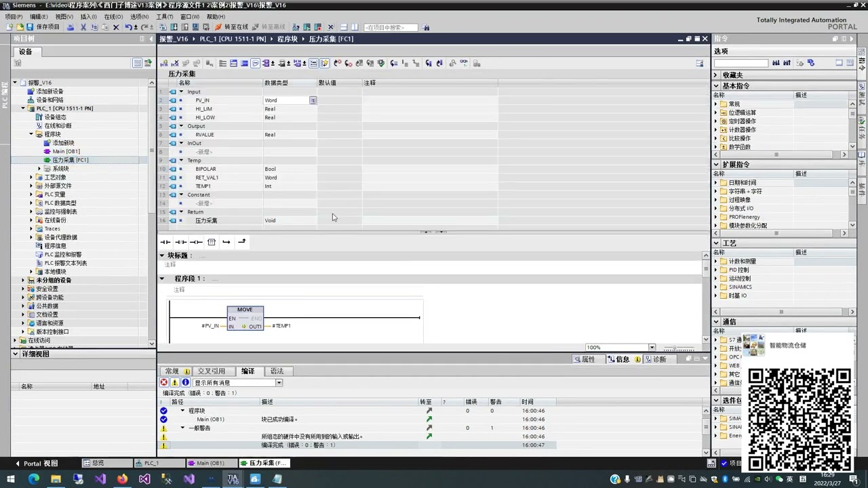Click the 保存项目 save project button
Viewport: 868px width, 488px height.
(x=43, y=27)
